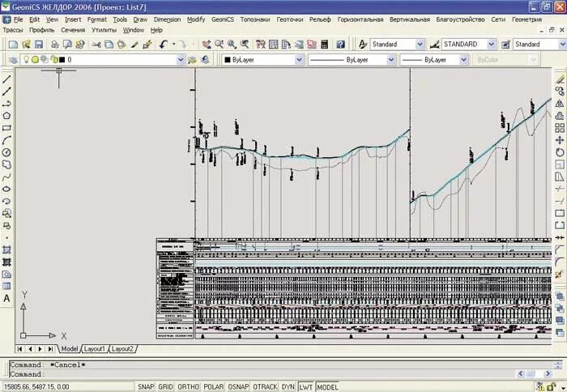567x392 pixels.
Task: Select the Circle draw tool
Action: [x=6, y=152]
